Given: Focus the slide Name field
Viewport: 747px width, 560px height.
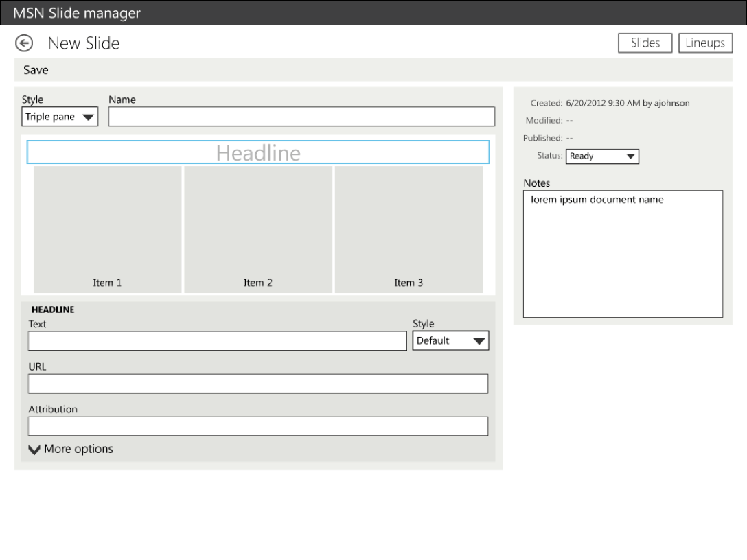Looking at the screenshot, I should [301, 117].
